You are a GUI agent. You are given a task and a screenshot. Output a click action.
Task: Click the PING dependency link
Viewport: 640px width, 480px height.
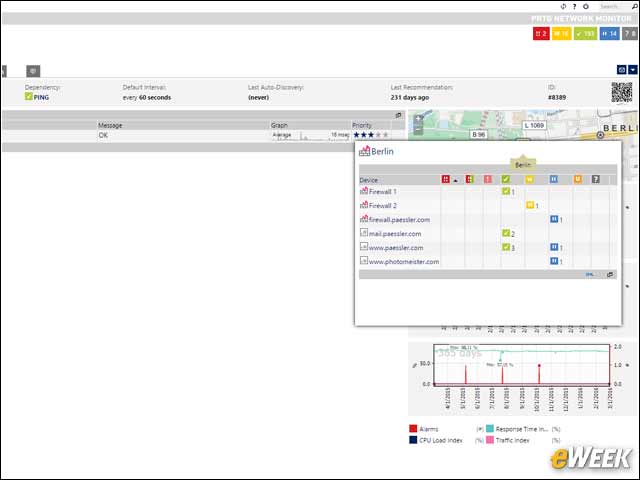pos(41,98)
